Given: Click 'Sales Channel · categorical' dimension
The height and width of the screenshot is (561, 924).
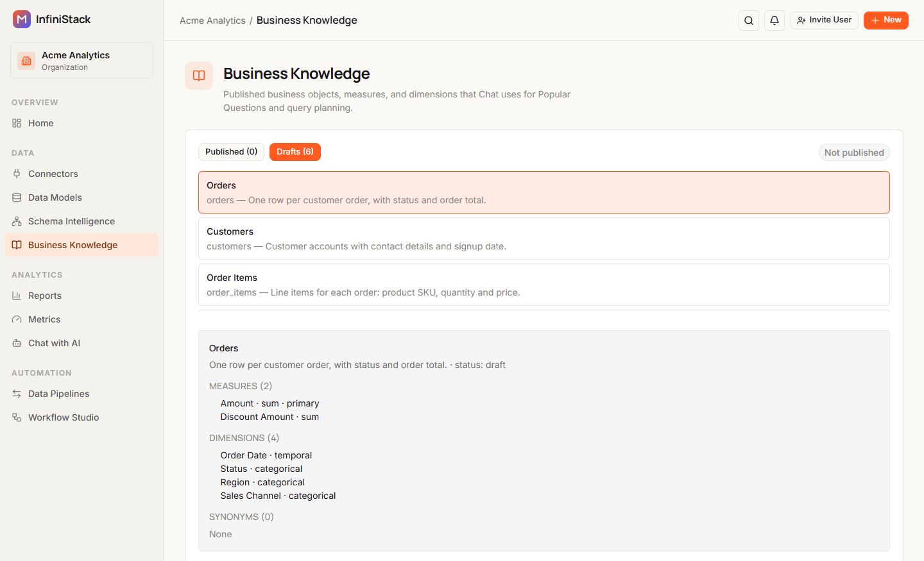Looking at the screenshot, I should click(x=278, y=496).
